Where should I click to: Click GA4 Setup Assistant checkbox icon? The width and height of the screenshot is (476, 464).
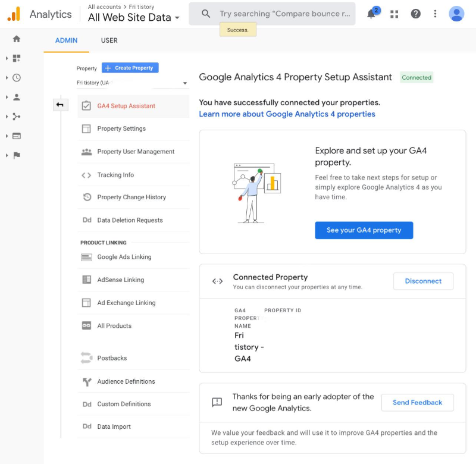86,106
